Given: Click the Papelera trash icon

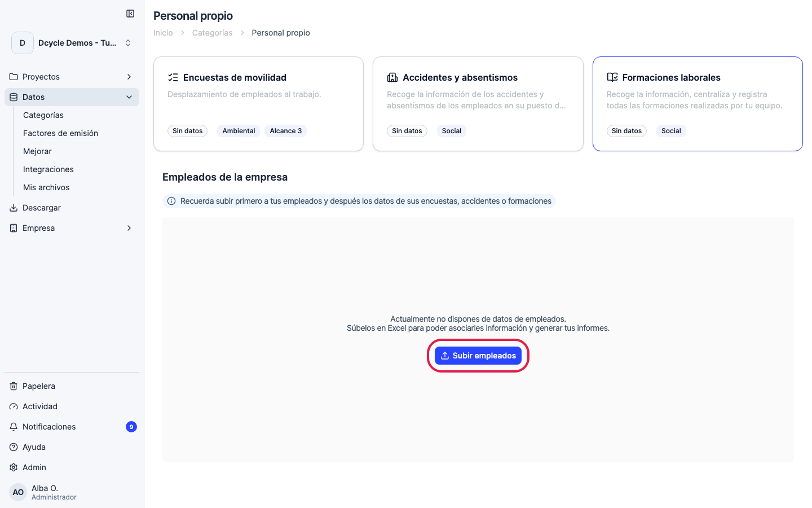Looking at the screenshot, I should [14, 386].
